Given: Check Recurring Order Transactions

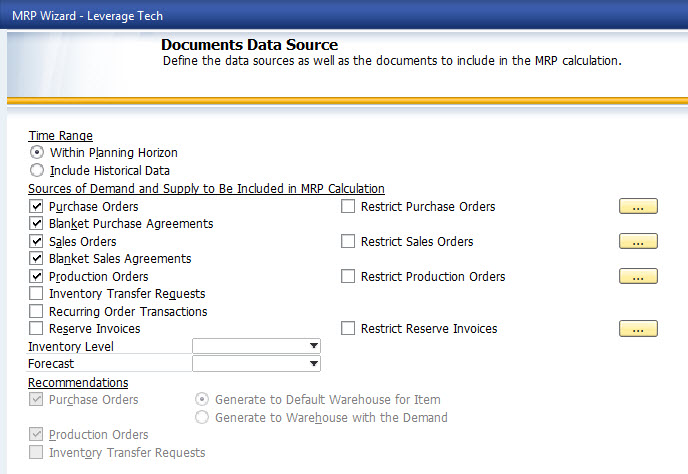Looking at the screenshot, I should [x=37, y=312].
